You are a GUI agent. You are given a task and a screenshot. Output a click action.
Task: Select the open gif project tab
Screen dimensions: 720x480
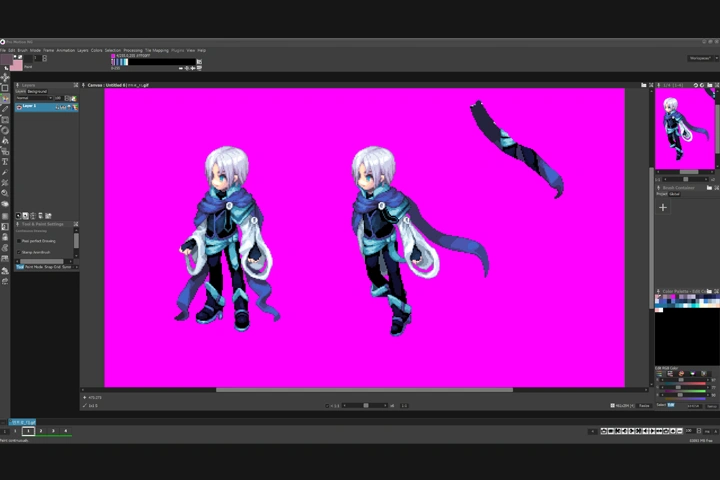click(22, 422)
